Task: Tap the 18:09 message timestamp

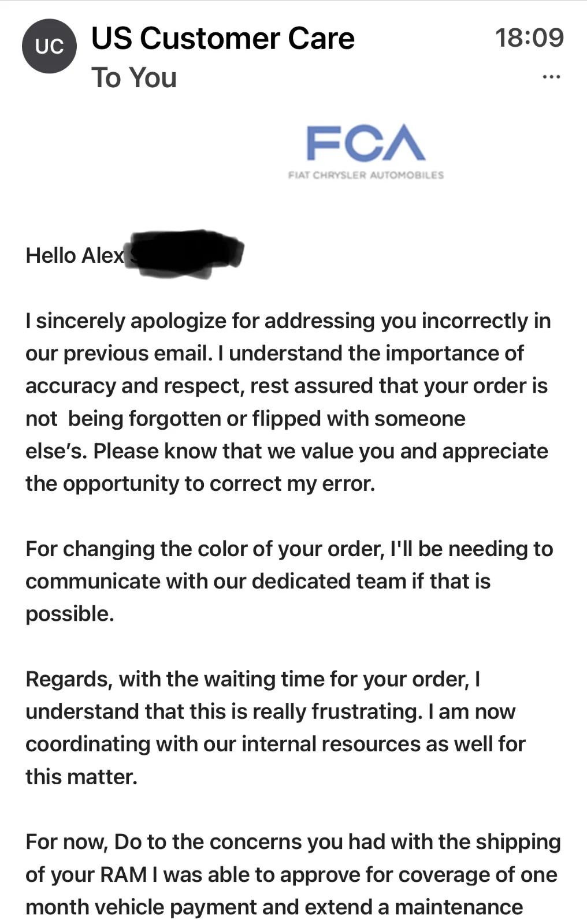Action: pyautogui.click(x=529, y=38)
